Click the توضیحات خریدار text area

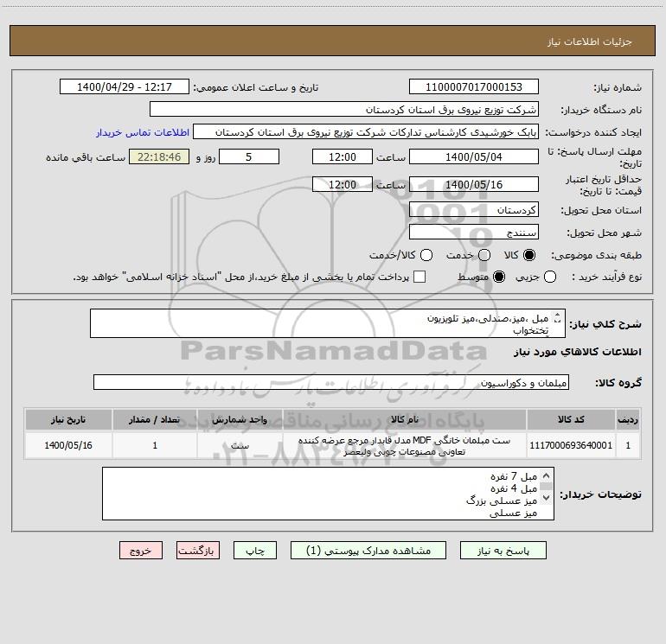point(328,494)
